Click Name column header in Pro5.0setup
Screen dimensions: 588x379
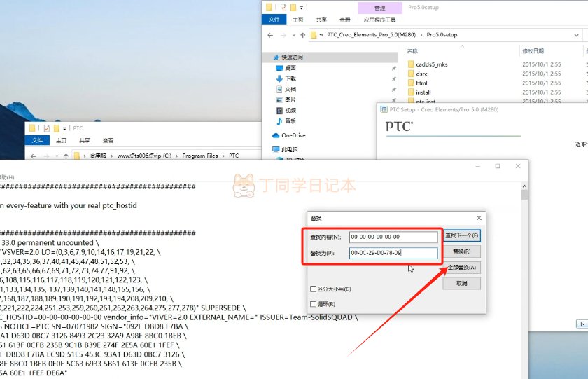click(x=412, y=51)
